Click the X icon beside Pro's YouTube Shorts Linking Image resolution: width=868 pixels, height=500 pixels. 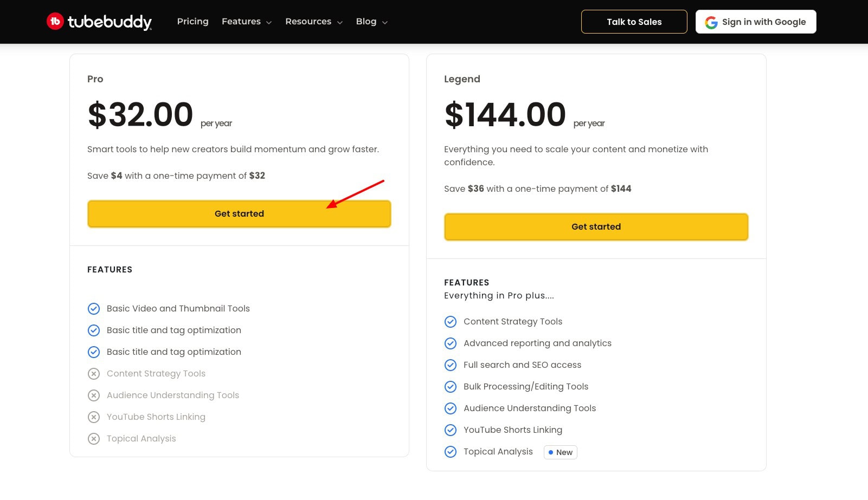coord(94,417)
